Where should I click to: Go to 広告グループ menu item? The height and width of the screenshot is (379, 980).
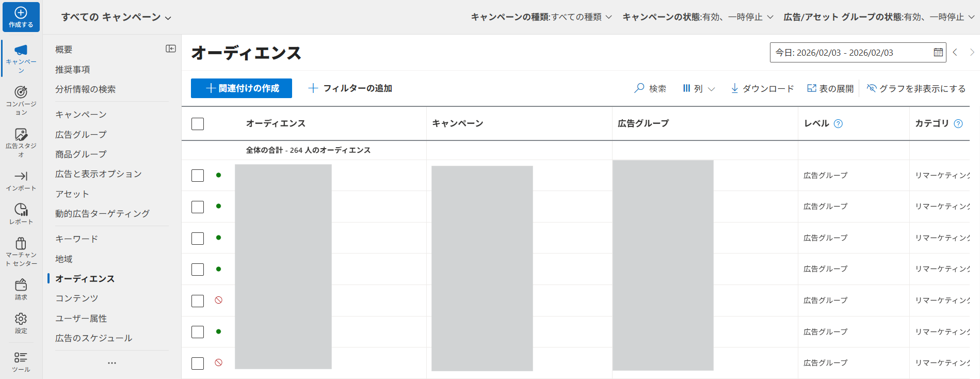(x=81, y=134)
